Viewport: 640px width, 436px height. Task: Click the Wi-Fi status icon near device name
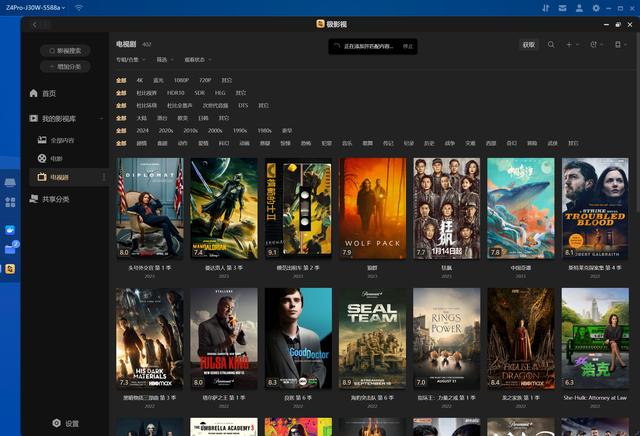pyautogui.click(x=79, y=8)
